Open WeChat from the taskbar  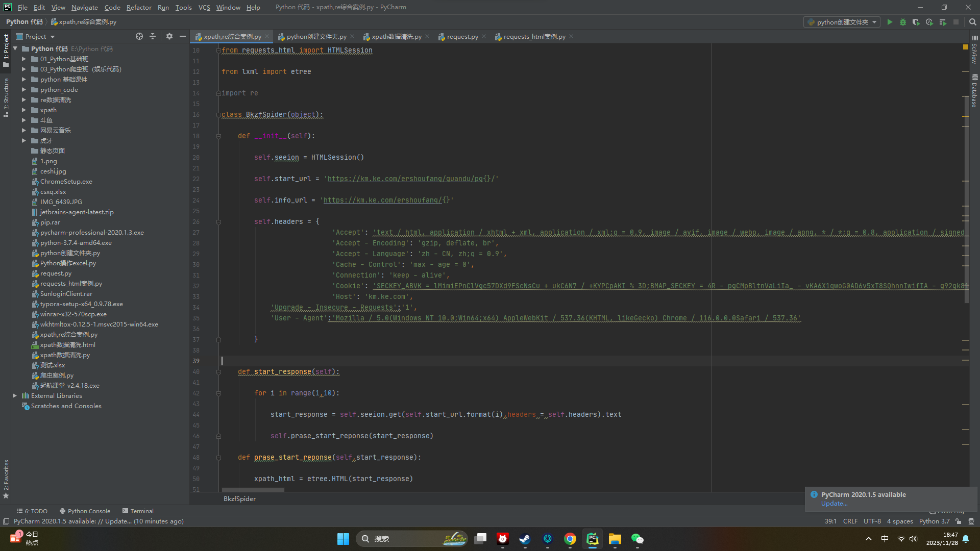tap(637, 539)
